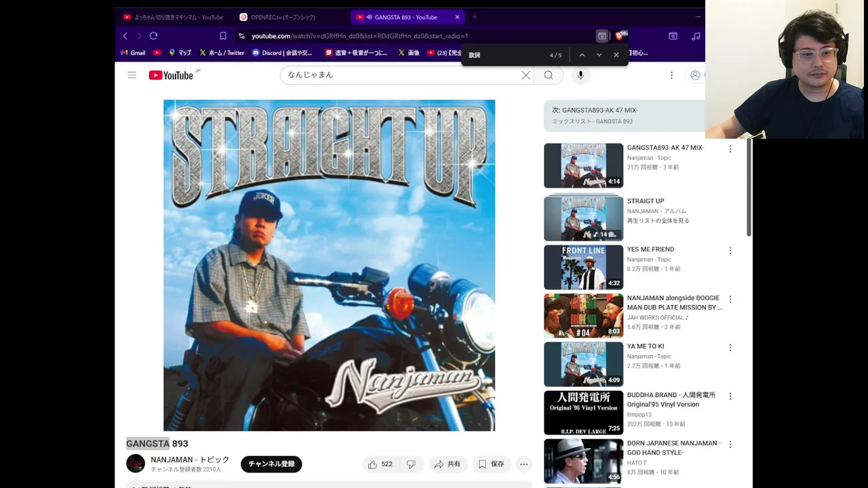
Task: Bookmark this page
Action: 223,36
